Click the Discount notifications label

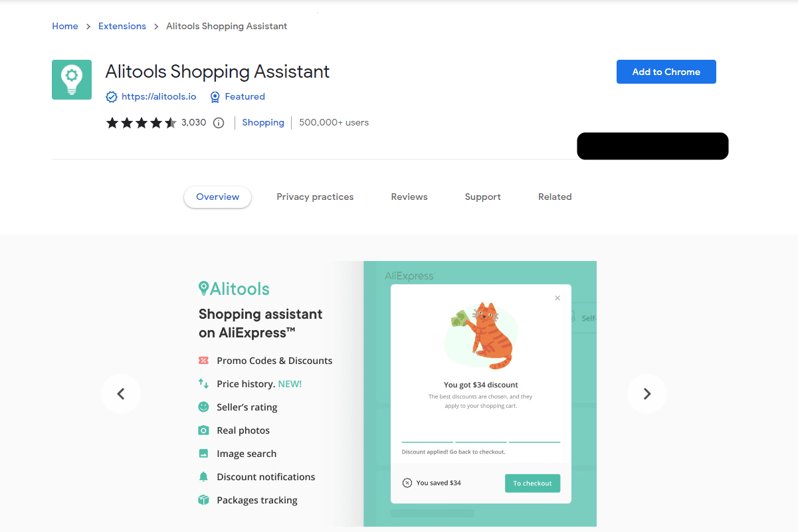pyautogui.click(x=266, y=477)
